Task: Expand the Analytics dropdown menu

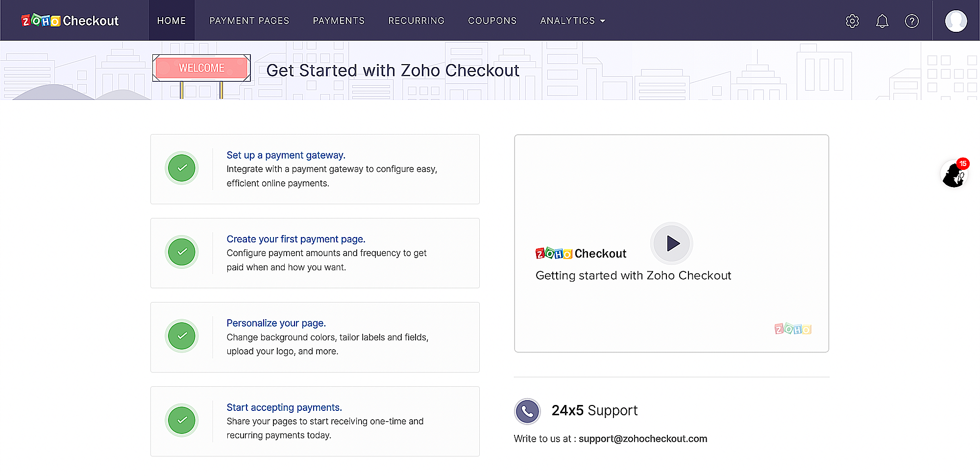Action: click(572, 21)
